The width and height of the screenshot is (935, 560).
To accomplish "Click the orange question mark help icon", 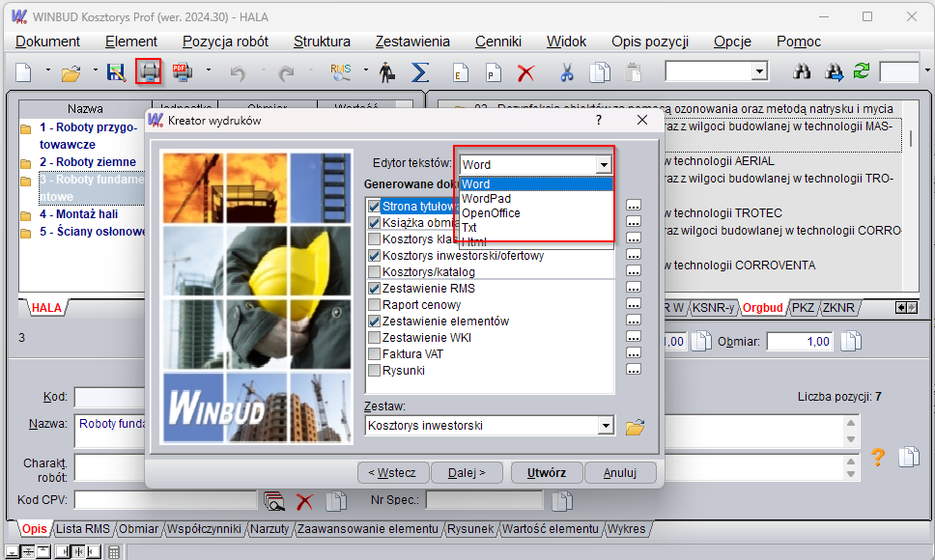I will click(878, 457).
